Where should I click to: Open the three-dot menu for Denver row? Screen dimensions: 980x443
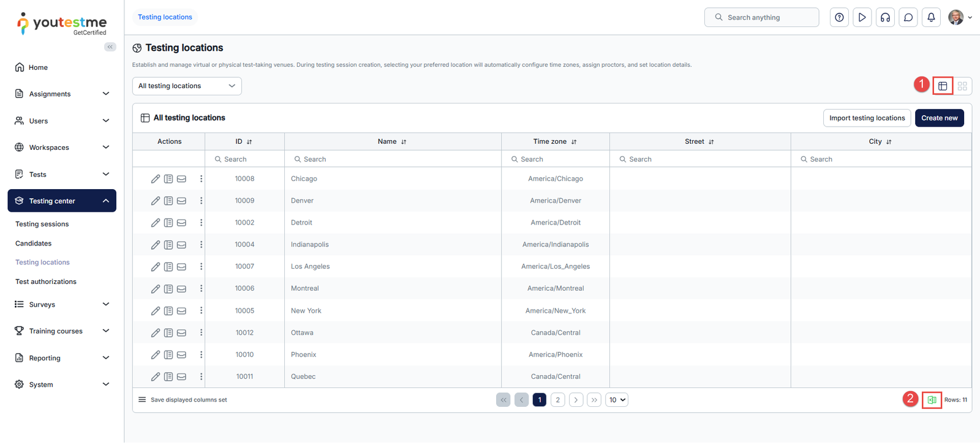click(x=201, y=201)
